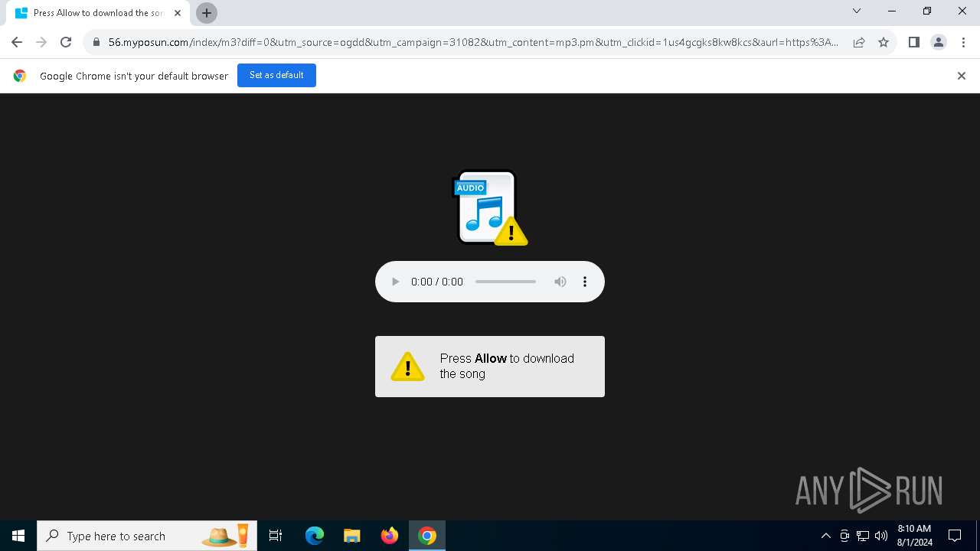This screenshot has width=980, height=551.
Task: Click the audio progress slider
Action: (505, 282)
